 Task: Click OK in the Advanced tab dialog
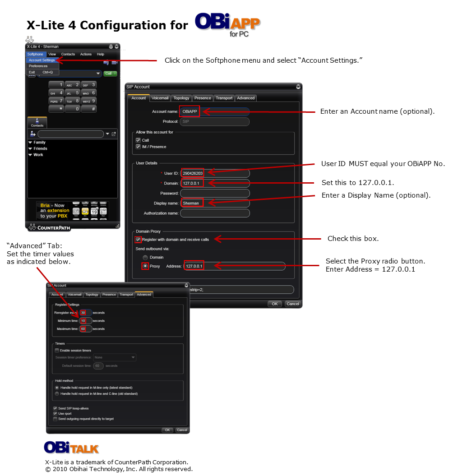point(167,430)
